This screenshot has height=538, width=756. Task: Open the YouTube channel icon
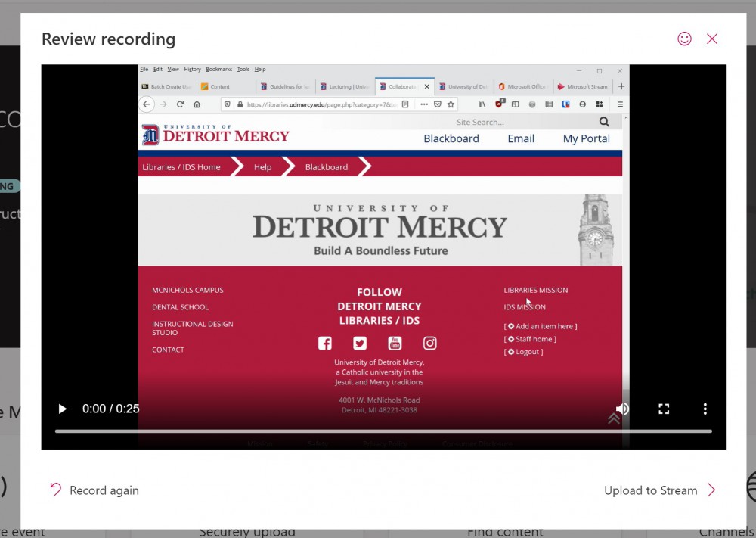tap(395, 343)
